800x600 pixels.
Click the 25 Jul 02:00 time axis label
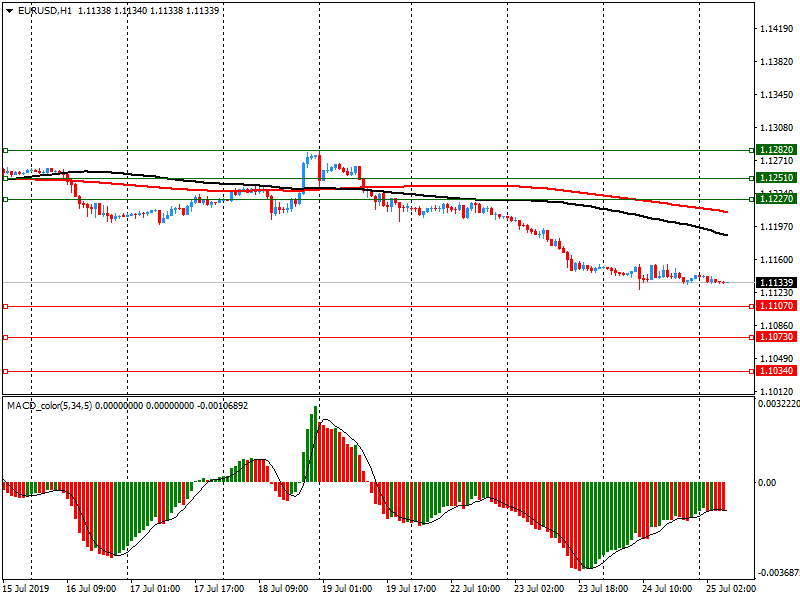click(731, 589)
